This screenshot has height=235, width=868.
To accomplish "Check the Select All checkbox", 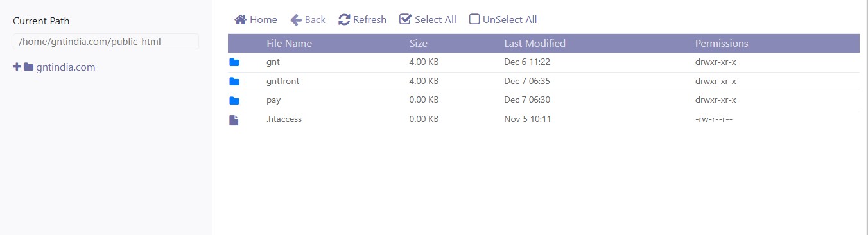I will point(405,19).
